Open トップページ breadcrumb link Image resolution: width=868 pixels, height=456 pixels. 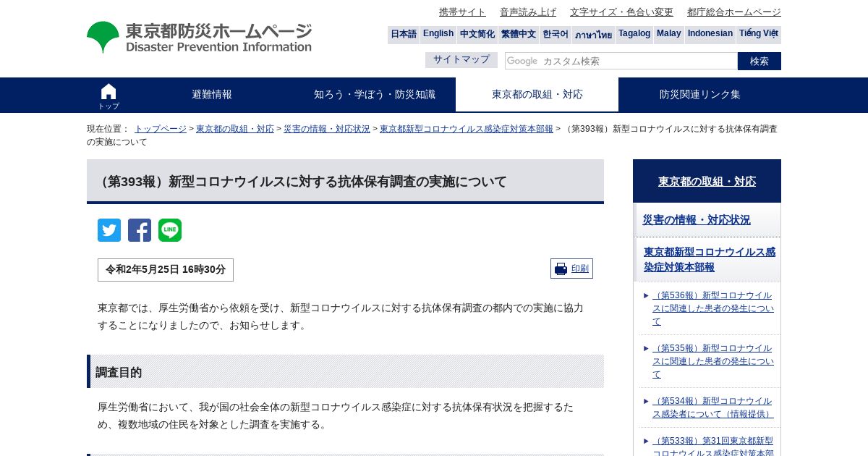coord(161,129)
